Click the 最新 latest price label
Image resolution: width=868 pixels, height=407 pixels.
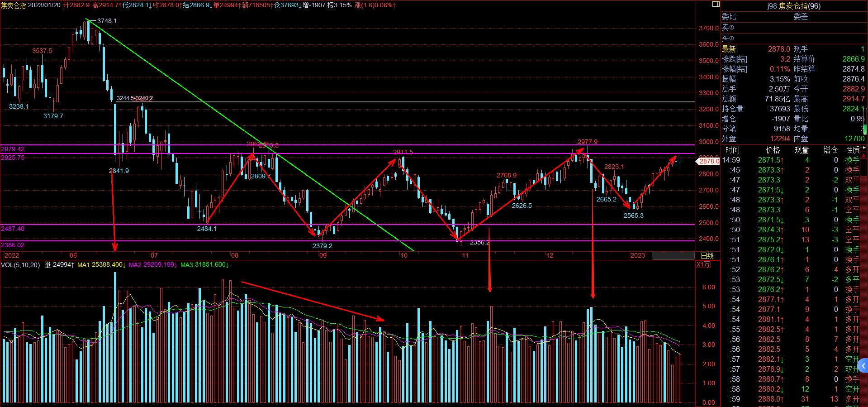[729, 49]
